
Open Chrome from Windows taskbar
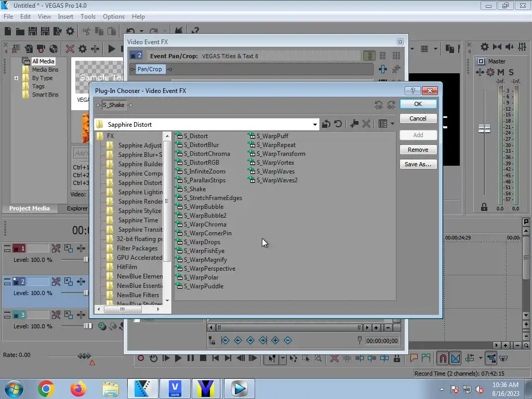pyautogui.click(x=46, y=389)
